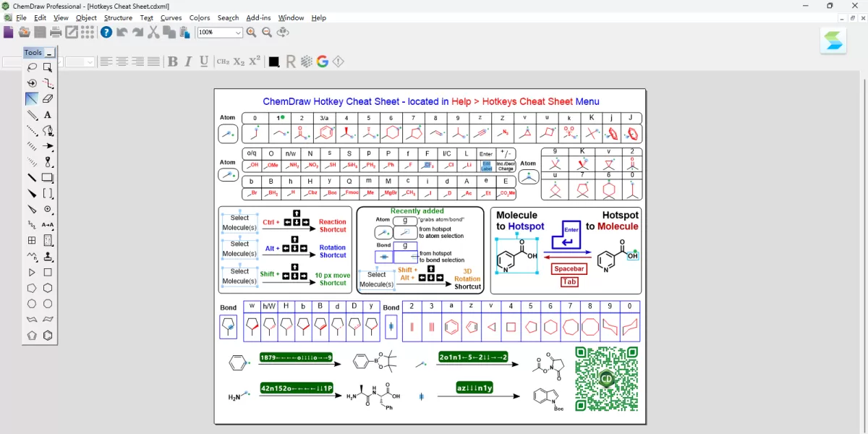This screenshot has width=868, height=434.
Task: Select the Mass Fragmentation tool
Action: 48,83
